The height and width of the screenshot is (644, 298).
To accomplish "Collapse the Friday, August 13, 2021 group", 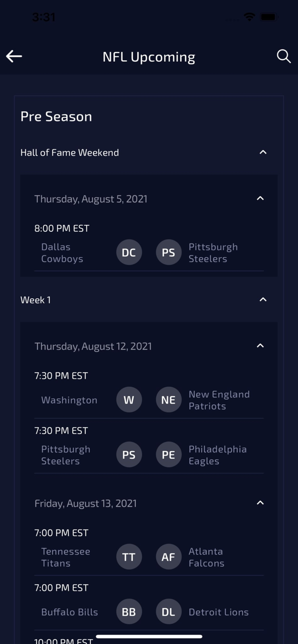I will [x=260, y=503].
